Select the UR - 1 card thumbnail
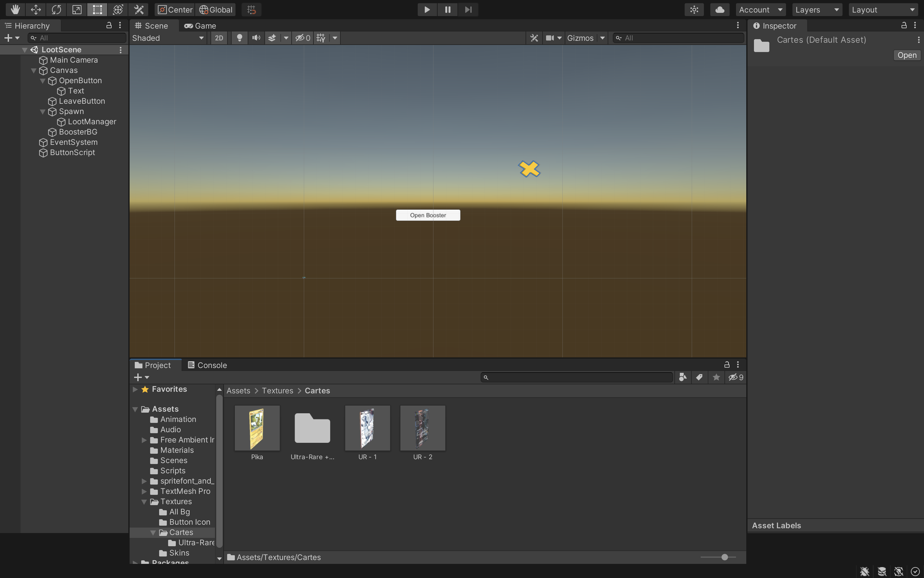The width and height of the screenshot is (924, 578). point(367,428)
